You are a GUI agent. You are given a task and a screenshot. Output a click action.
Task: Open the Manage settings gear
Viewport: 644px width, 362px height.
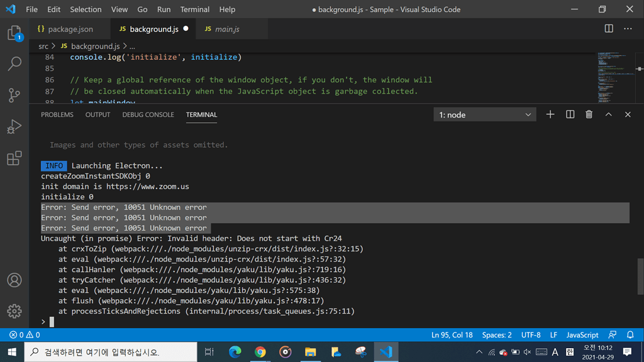[14, 310]
